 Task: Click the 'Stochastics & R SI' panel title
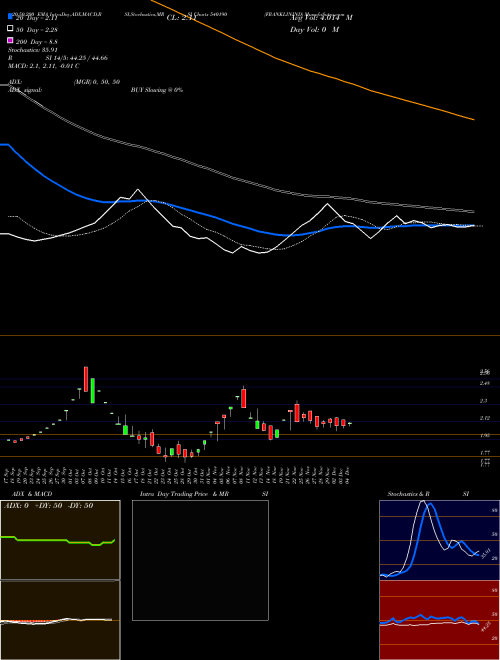(428, 494)
